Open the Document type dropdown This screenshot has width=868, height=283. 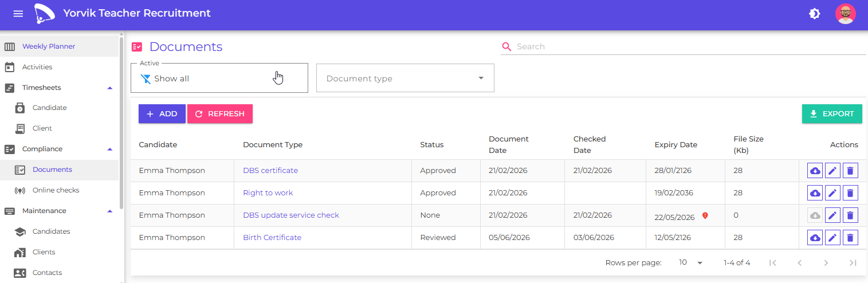(405, 78)
